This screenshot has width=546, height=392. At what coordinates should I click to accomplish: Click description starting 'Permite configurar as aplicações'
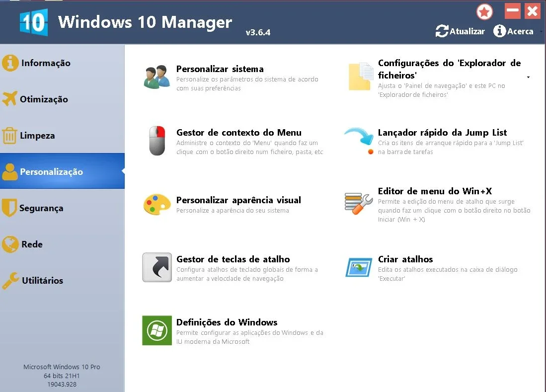pyautogui.click(x=250, y=337)
